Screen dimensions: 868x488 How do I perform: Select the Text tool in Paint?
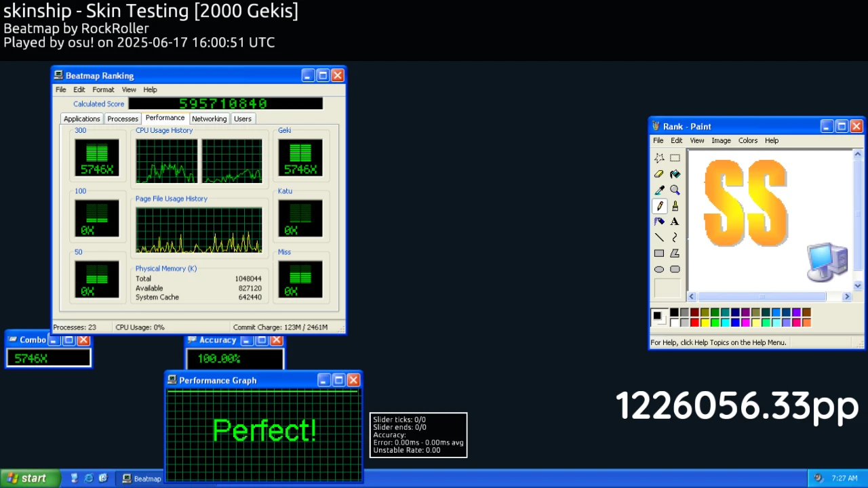(x=675, y=222)
